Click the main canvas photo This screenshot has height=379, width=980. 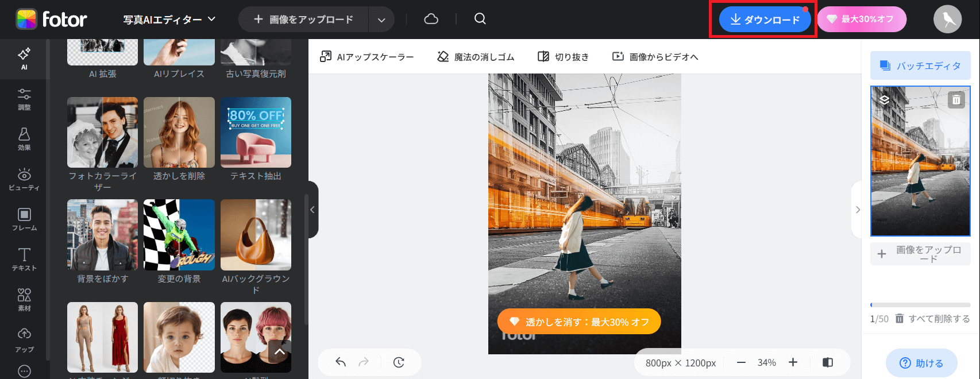[x=585, y=214]
